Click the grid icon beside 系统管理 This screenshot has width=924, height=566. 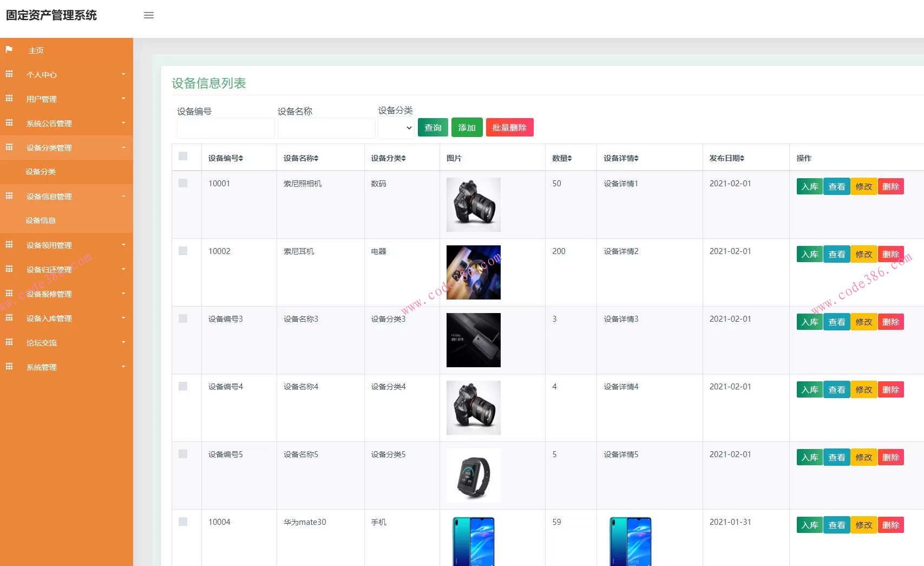click(x=9, y=367)
